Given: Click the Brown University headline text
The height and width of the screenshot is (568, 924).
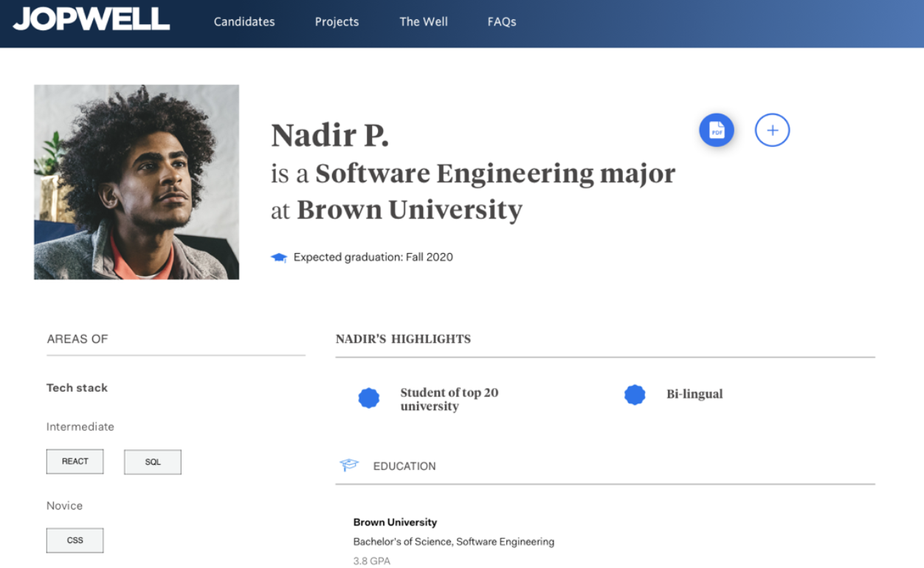Looking at the screenshot, I should click(410, 210).
